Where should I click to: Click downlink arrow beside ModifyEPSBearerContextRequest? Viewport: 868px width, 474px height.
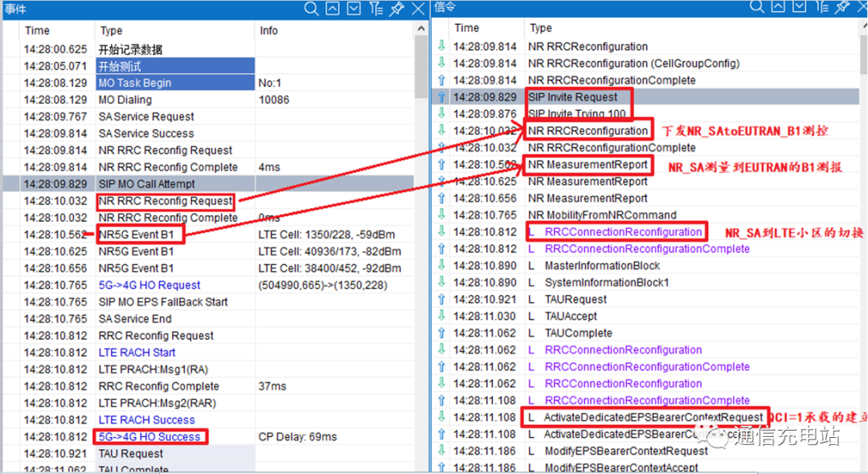(x=441, y=450)
